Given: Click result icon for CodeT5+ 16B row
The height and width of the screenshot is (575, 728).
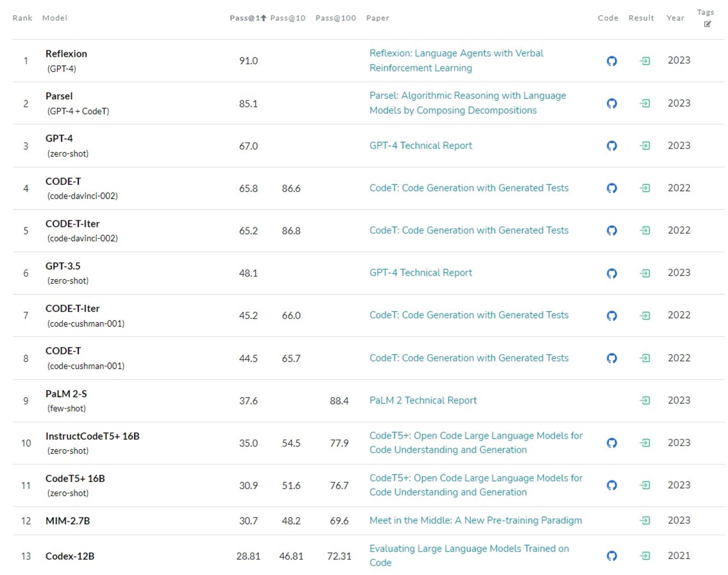Looking at the screenshot, I should click(645, 485).
